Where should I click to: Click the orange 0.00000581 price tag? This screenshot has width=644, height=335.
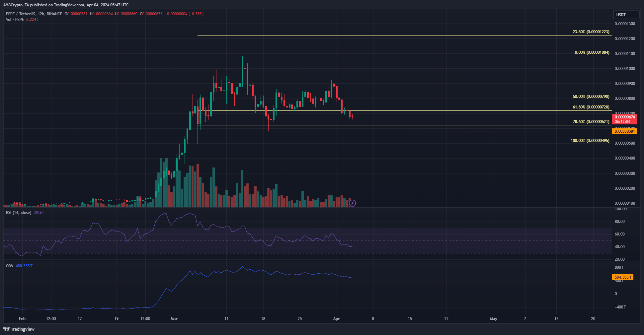pos(624,131)
